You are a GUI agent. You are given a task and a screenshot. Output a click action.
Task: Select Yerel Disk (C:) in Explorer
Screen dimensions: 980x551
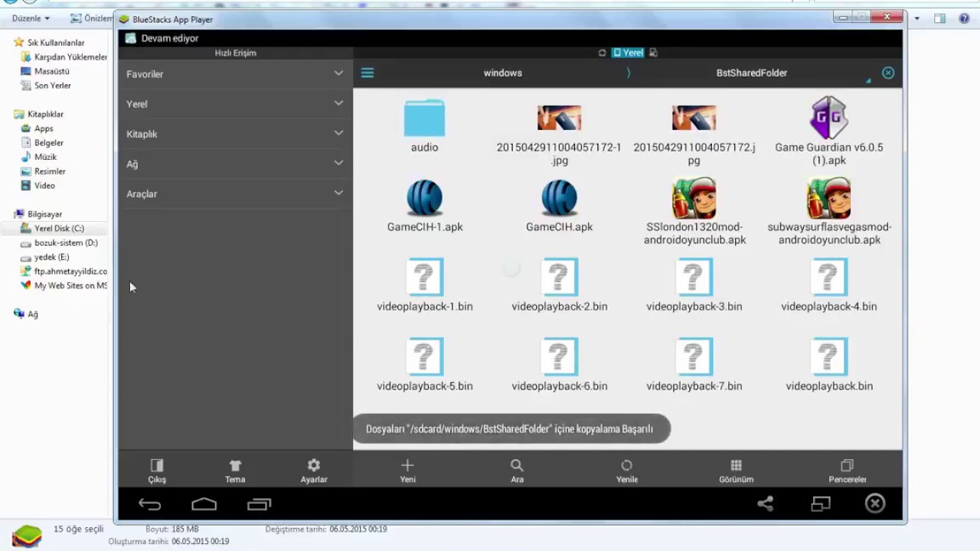coord(52,228)
